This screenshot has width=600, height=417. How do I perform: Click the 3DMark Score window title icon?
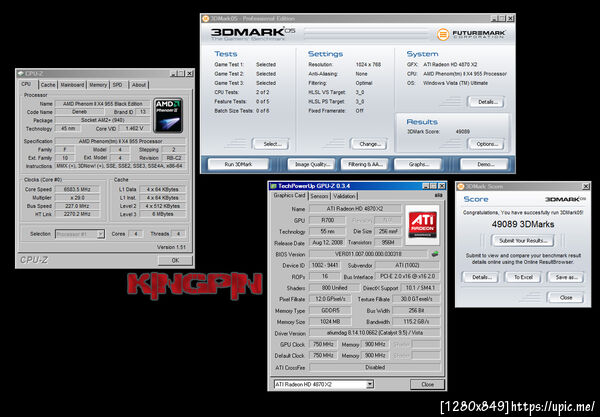pyautogui.click(x=461, y=186)
